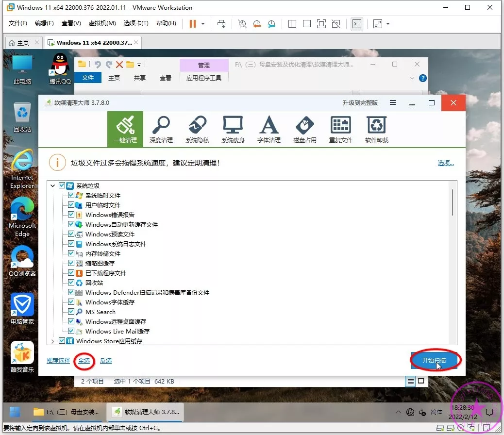
Task: Open the VMware power state dropdown arrow
Action: pyautogui.click(x=203, y=24)
